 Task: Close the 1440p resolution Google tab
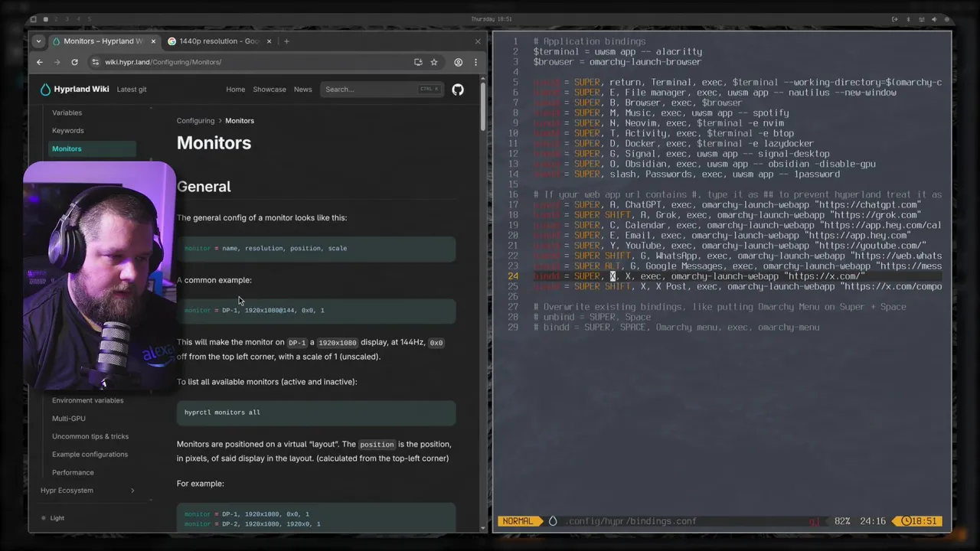click(x=269, y=41)
